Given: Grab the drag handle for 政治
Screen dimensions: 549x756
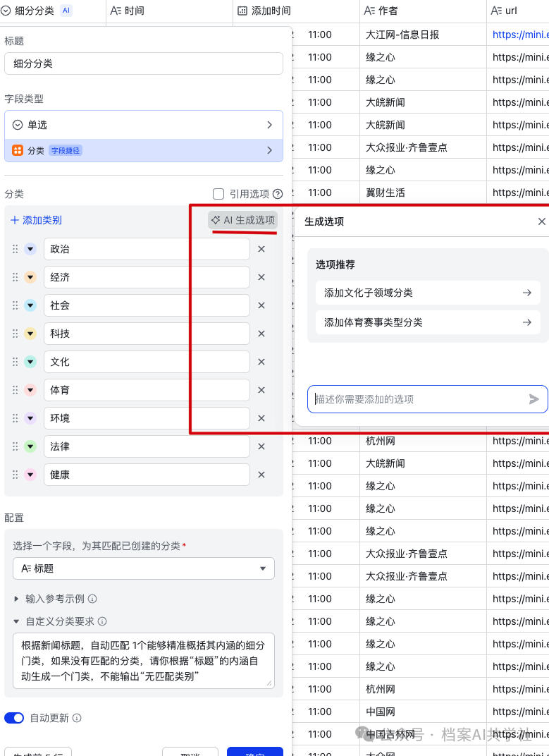Looking at the screenshot, I should pos(15,249).
